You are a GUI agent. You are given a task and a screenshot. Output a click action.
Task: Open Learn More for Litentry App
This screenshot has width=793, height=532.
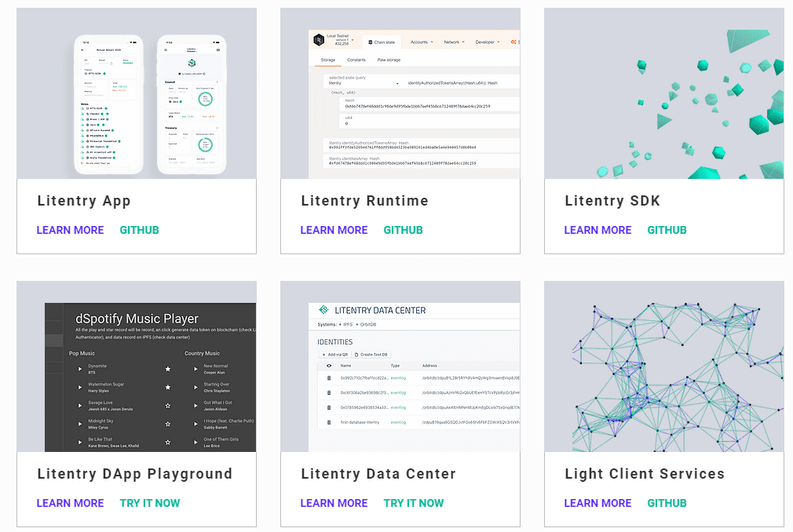pos(70,230)
